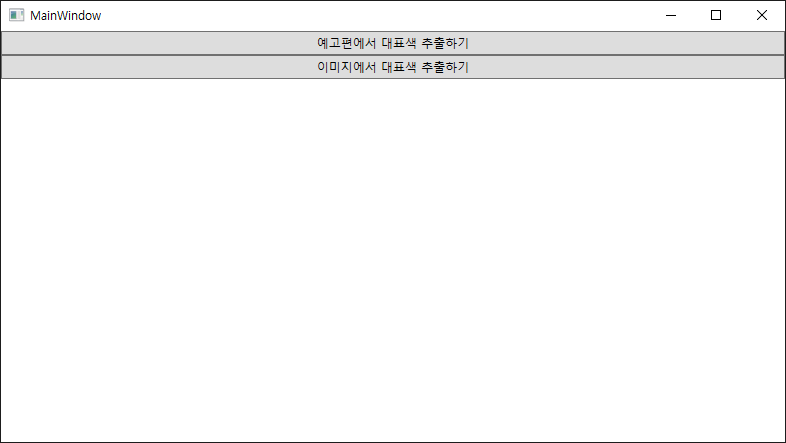The width and height of the screenshot is (786, 443).
Task: Extract representative color from image
Action: point(393,67)
